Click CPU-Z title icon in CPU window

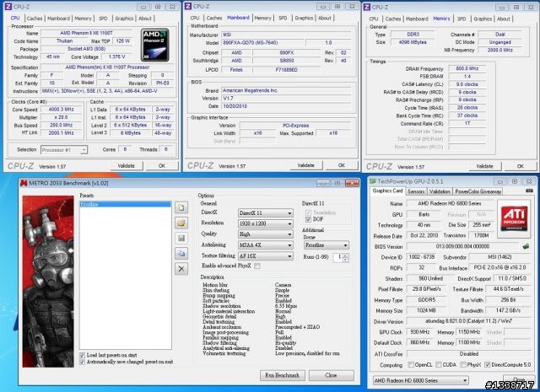pos(8,7)
